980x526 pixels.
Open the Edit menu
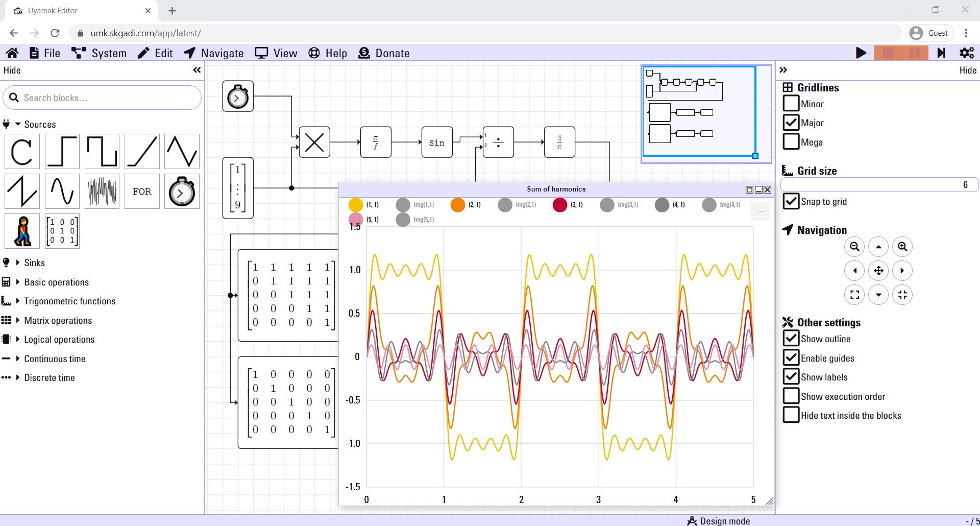(x=156, y=53)
